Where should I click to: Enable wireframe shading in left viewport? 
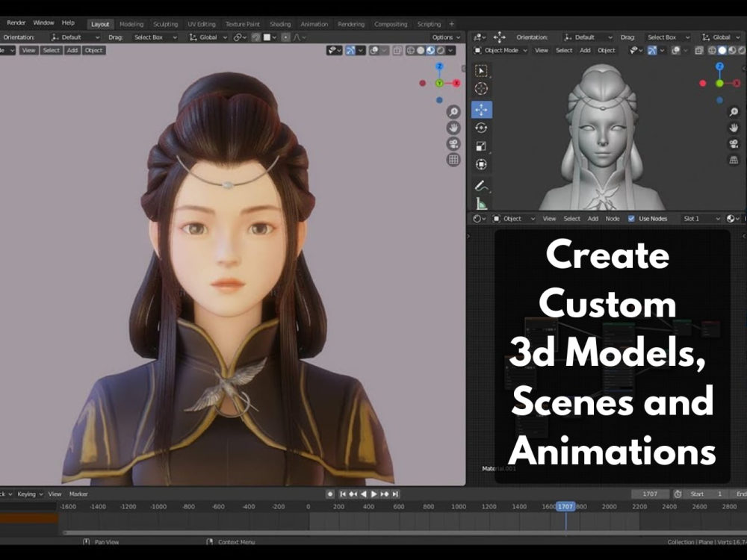point(410,51)
